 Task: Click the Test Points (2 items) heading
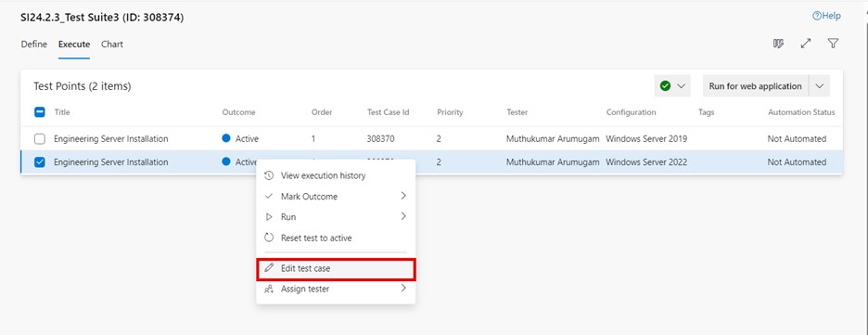coord(82,86)
